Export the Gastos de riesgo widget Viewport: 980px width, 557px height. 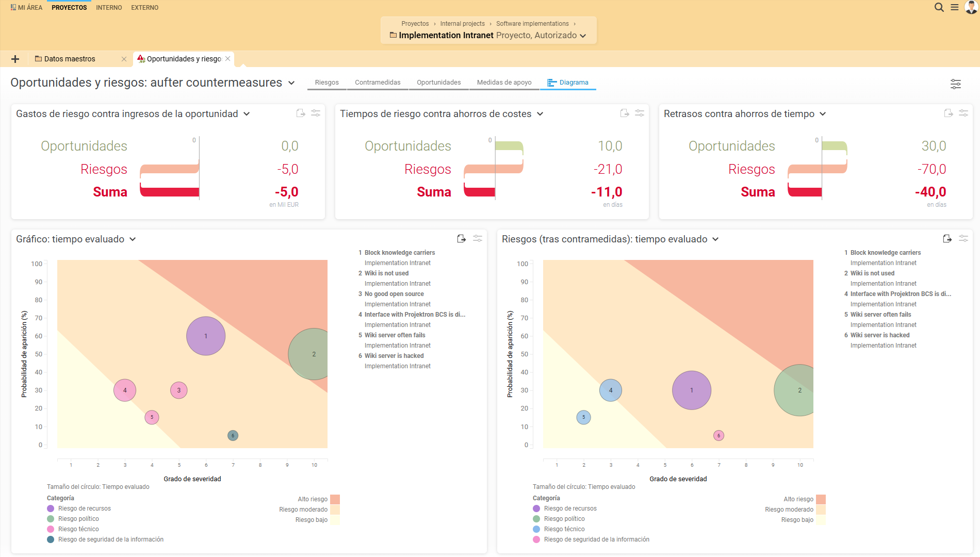301,113
